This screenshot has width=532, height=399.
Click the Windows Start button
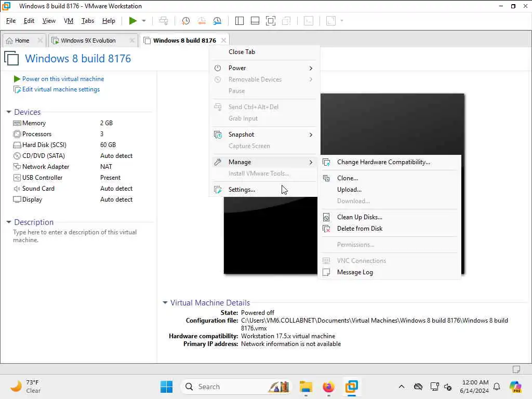[166, 387]
